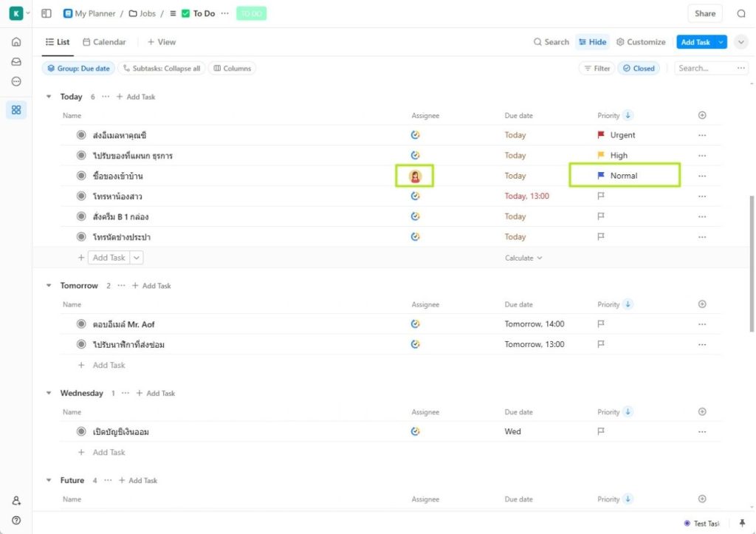Open Jobs folder breadcrumb
Image resolution: width=756 pixels, height=534 pixels.
[142, 13]
